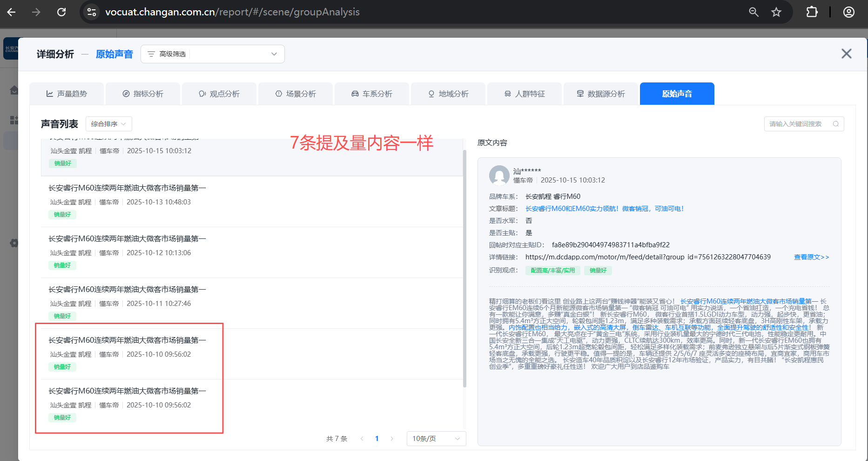Click the people icon on 人群特征 tab
This screenshot has height=461, width=868.
click(x=507, y=94)
